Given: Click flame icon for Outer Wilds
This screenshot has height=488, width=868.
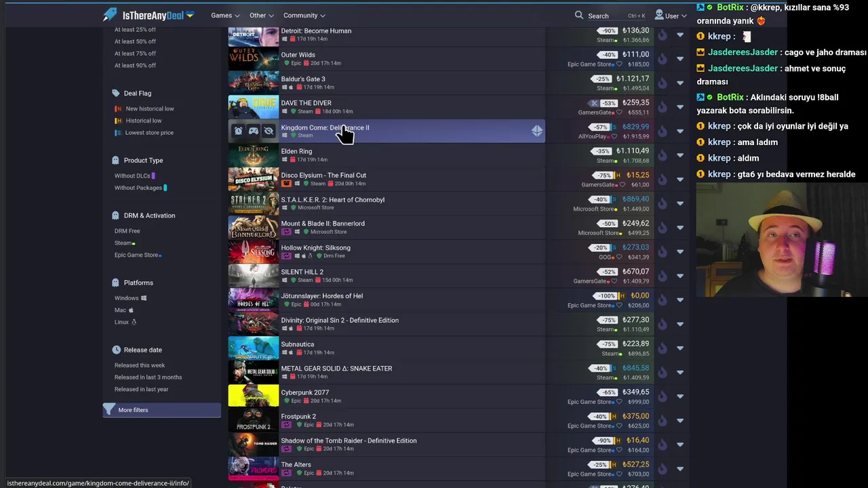Looking at the screenshot, I should 662,59.
